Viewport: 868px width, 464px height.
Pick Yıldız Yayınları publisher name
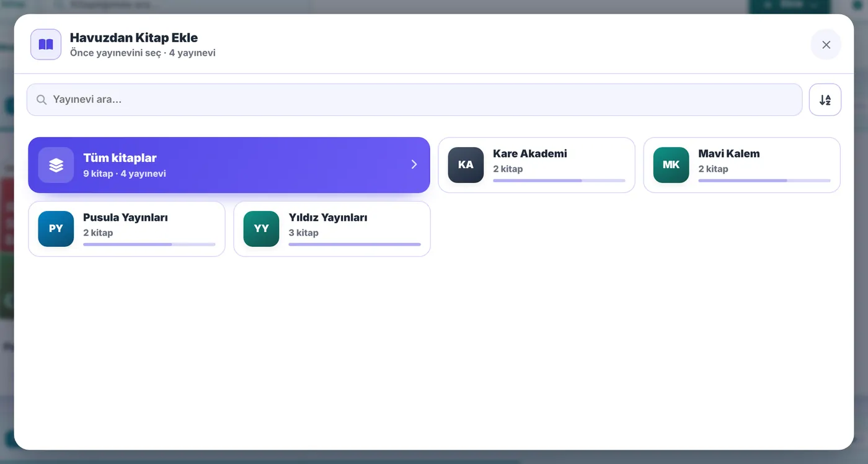[x=328, y=218]
